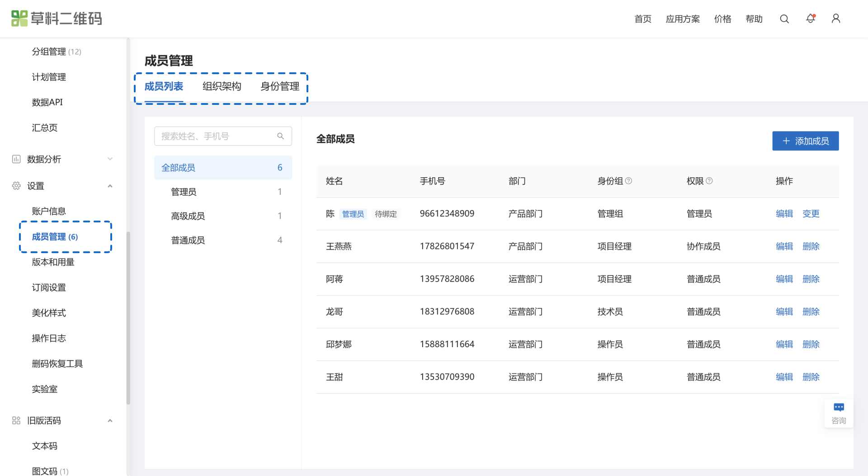
Task: Select 普通成员 filter
Action: tap(223, 240)
